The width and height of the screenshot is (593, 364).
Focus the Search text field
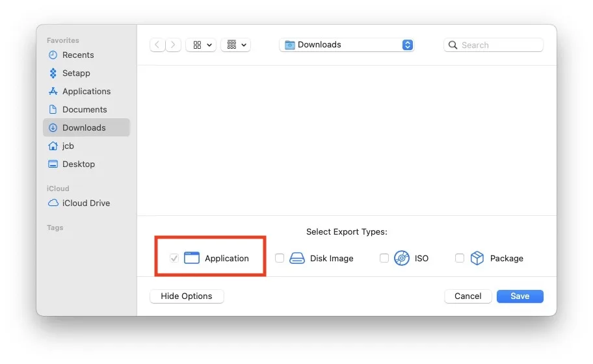[x=499, y=45]
